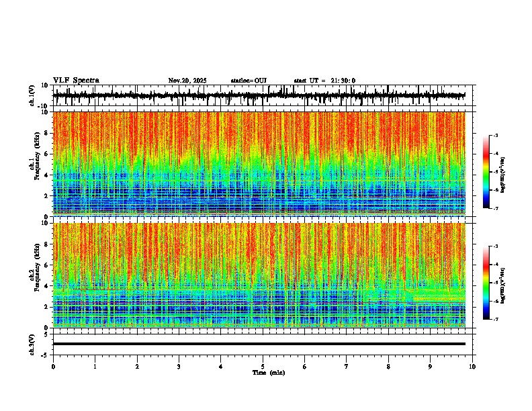Click the "VLF Spectra" title text
This screenshot has height=411, width=532.
76,81
